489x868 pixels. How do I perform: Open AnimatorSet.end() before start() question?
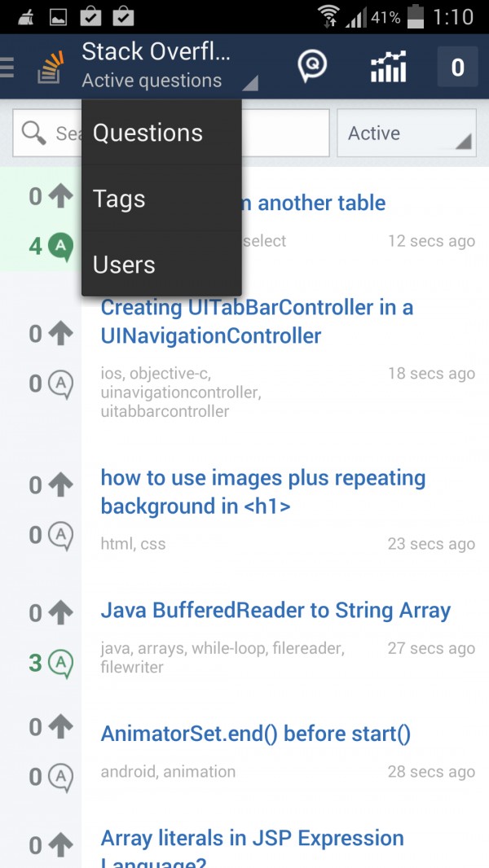pos(255,734)
